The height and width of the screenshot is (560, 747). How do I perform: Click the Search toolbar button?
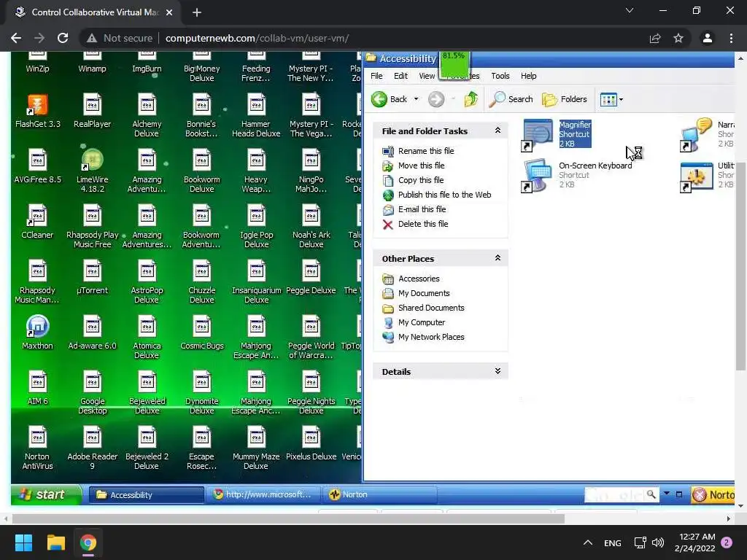511,99
